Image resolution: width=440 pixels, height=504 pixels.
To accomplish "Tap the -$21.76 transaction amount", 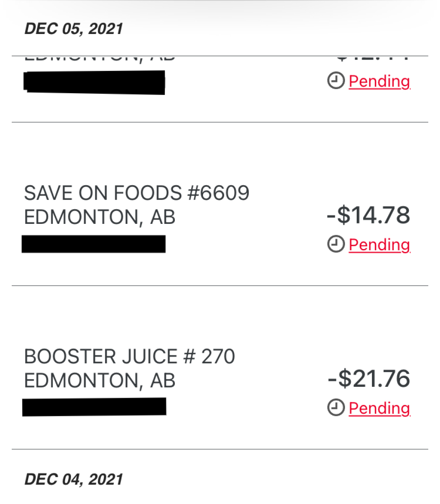I will click(x=369, y=378).
